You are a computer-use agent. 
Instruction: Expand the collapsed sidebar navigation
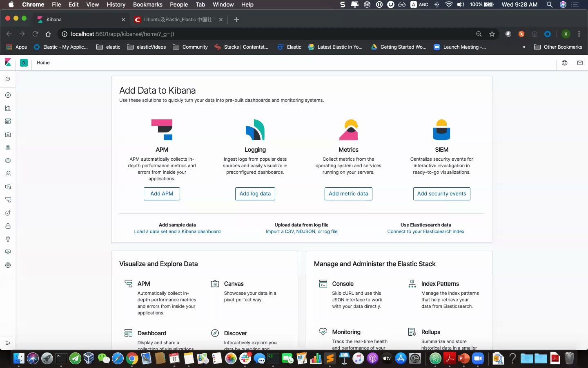pyautogui.click(x=8, y=343)
